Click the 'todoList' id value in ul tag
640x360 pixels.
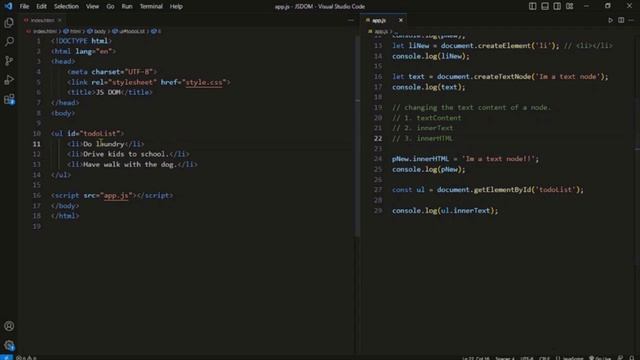[100, 133]
